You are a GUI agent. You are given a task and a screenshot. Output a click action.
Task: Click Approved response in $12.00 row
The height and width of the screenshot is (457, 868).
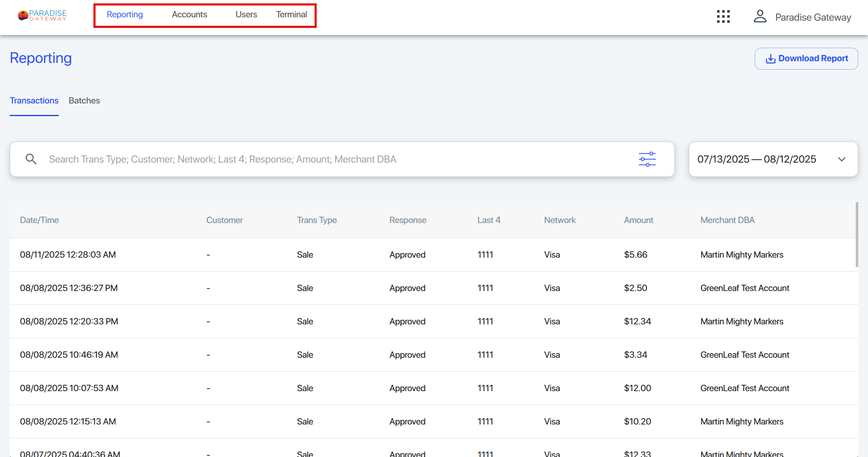pyautogui.click(x=407, y=388)
